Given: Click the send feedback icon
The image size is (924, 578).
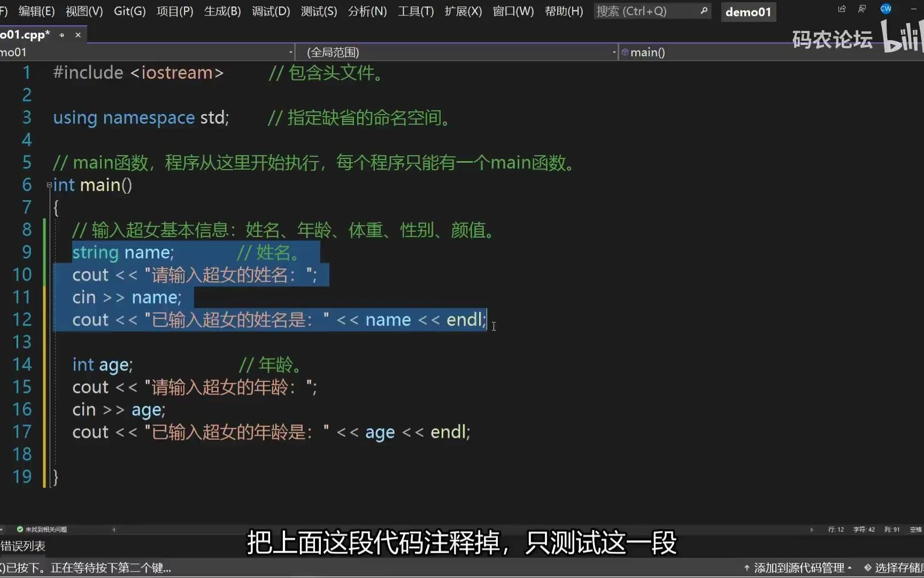Looking at the screenshot, I should (862, 9).
